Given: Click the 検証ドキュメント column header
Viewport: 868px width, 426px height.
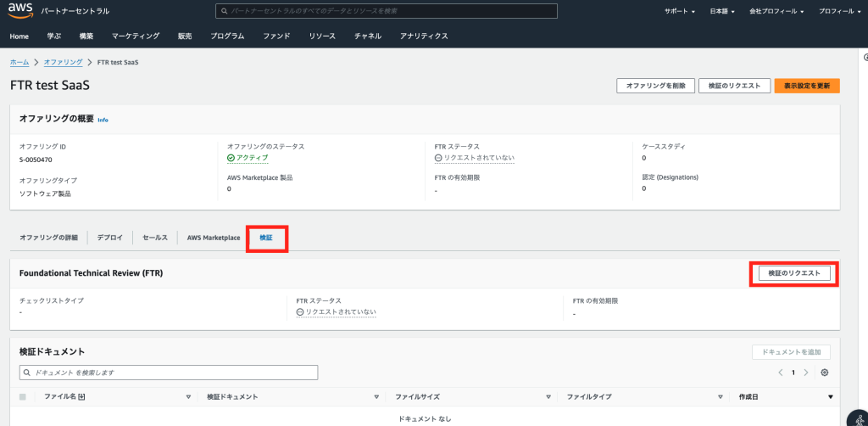Looking at the screenshot, I should point(232,396).
